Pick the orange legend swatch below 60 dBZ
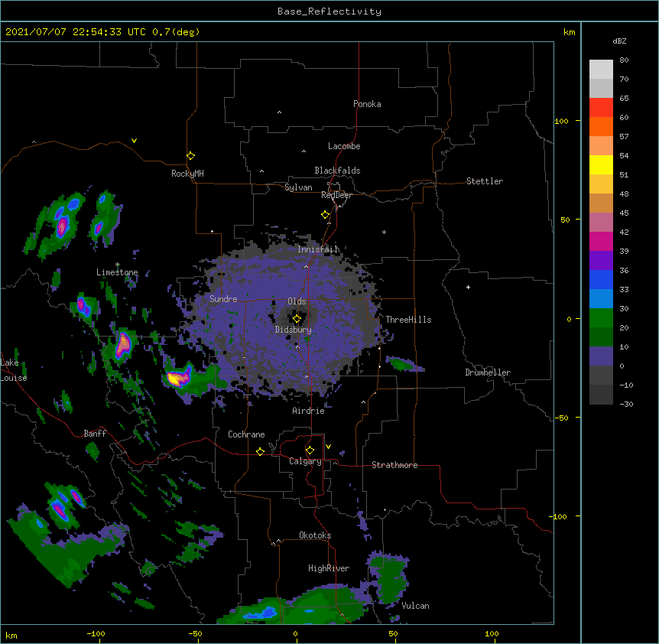 [601, 126]
